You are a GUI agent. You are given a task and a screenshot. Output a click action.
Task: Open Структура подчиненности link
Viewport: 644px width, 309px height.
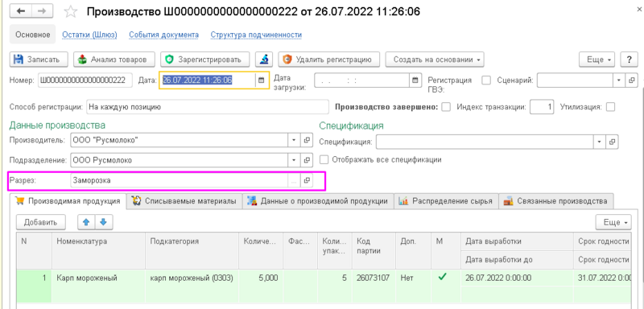point(256,35)
